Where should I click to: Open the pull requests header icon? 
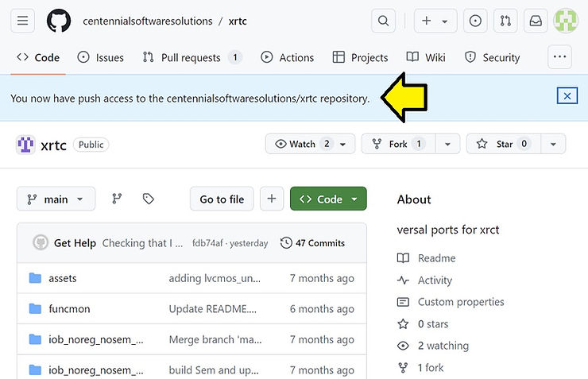click(x=505, y=21)
